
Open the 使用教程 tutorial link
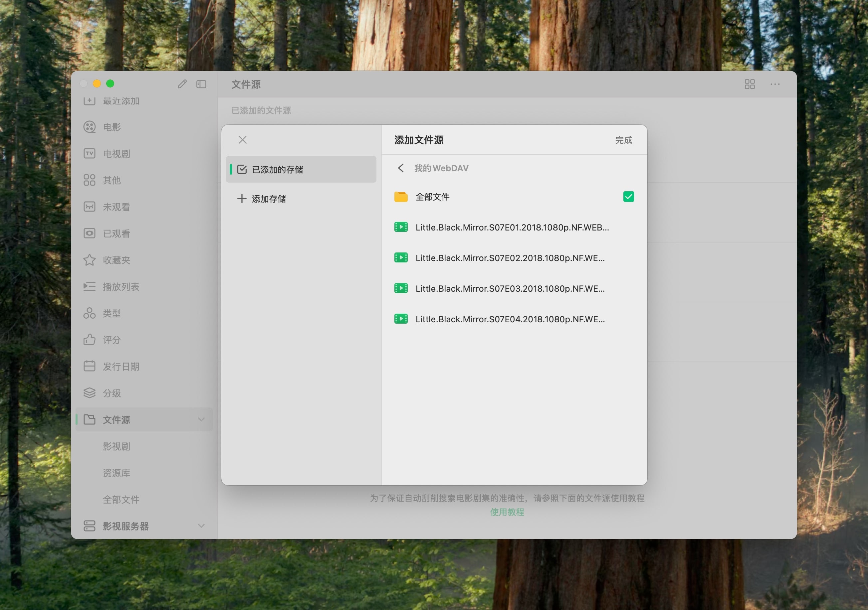point(507,512)
